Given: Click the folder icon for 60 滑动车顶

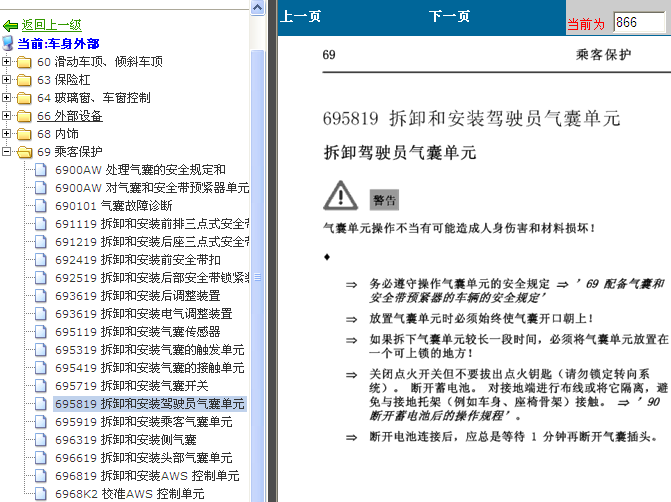Looking at the screenshot, I should [x=24, y=62].
